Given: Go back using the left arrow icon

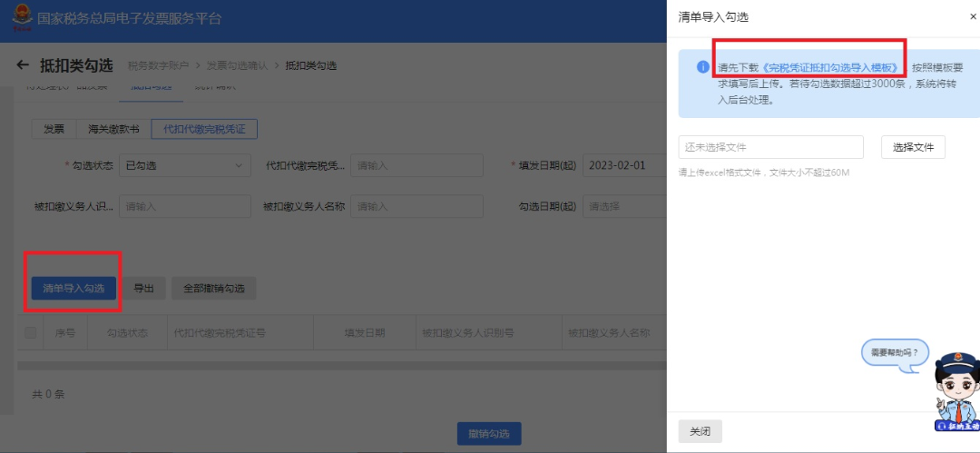Looking at the screenshot, I should 23,65.
